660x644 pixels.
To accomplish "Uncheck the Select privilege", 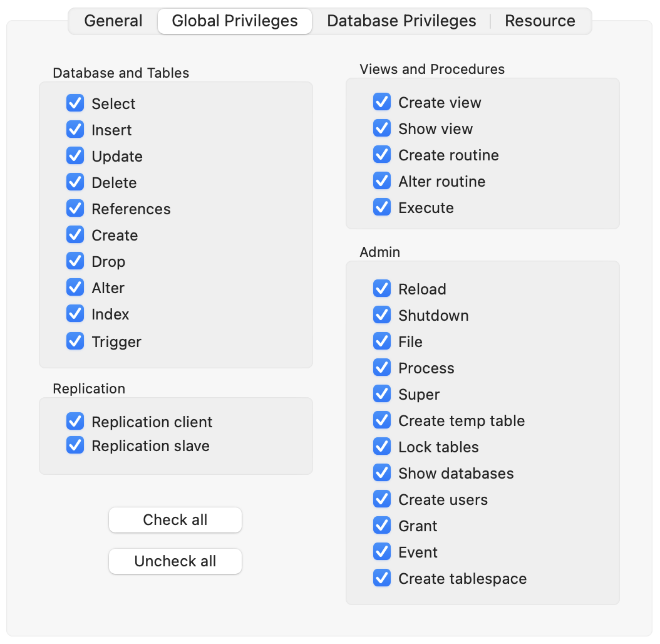I will (75, 103).
